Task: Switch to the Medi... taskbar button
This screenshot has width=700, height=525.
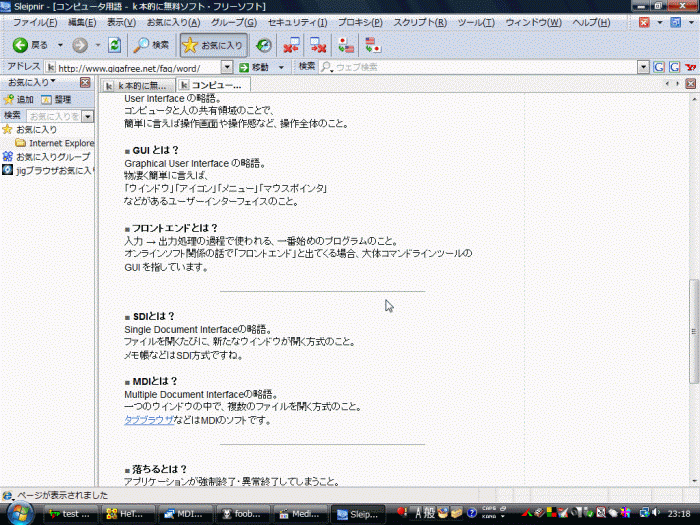Action: pyautogui.click(x=300, y=514)
